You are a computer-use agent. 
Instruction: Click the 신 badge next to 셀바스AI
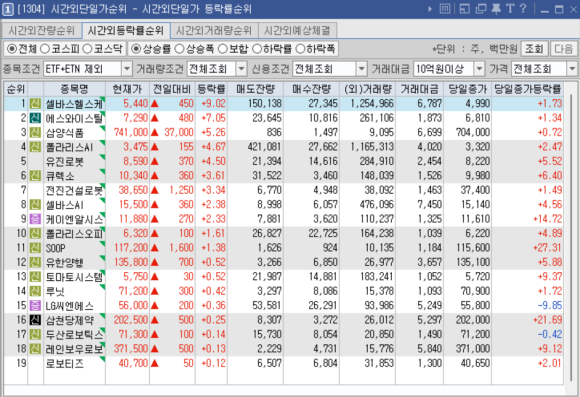point(35,205)
